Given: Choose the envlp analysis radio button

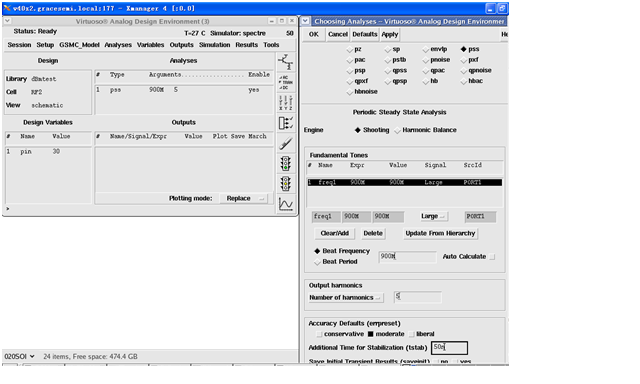Looking at the screenshot, I should (x=426, y=49).
